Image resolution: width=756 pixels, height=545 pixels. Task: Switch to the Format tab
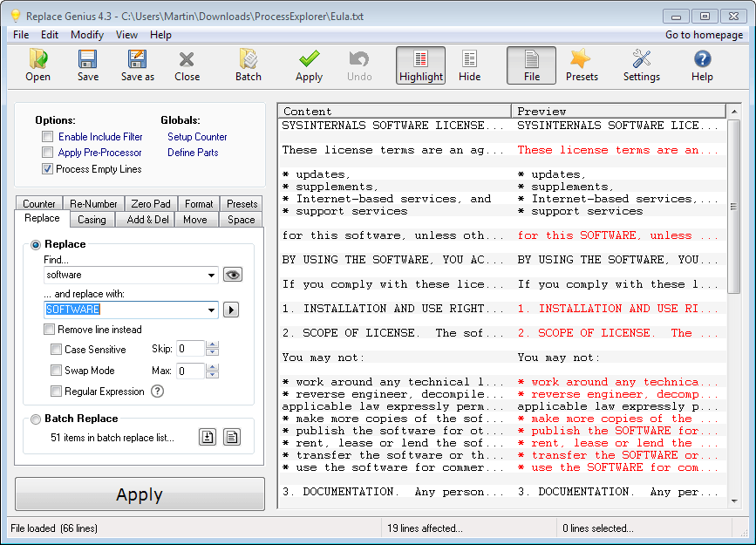click(199, 203)
